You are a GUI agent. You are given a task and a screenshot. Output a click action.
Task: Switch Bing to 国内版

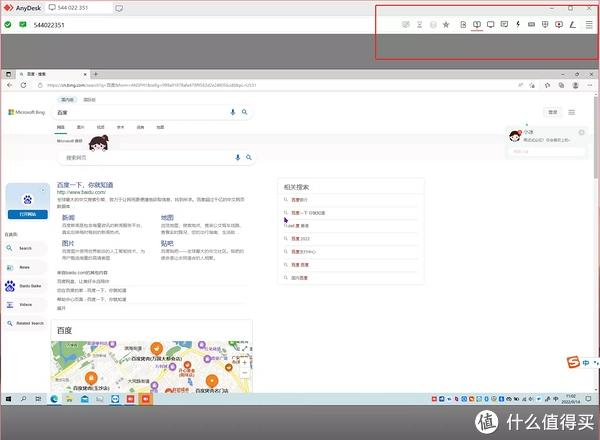[67, 99]
